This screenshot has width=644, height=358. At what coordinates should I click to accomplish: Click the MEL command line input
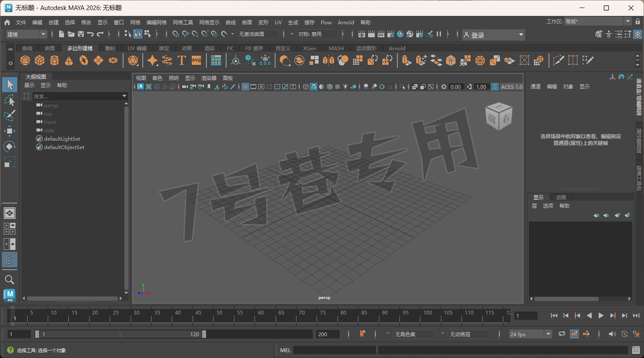[335, 350]
